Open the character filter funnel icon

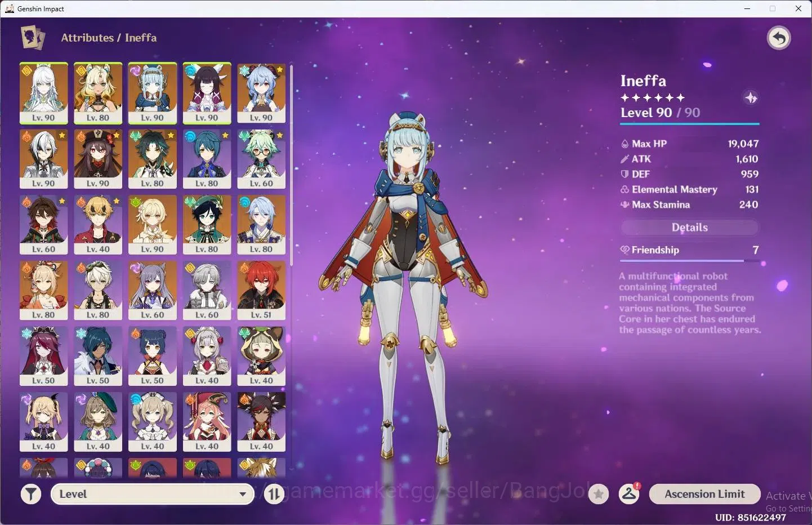coord(31,495)
